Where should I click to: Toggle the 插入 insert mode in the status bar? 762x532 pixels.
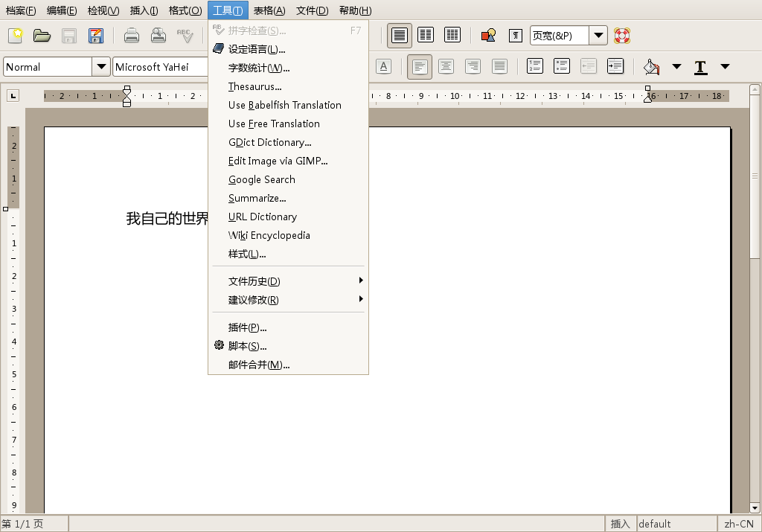[620, 524]
